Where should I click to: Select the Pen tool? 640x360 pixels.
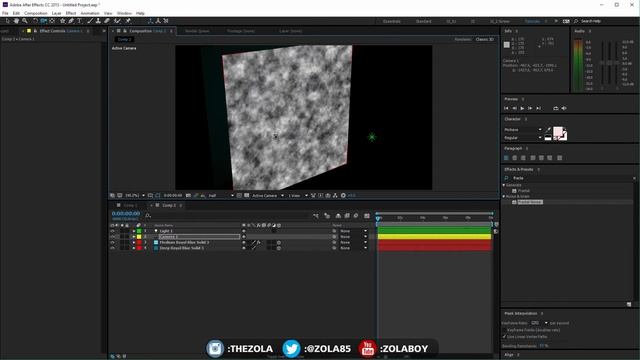tap(71, 21)
